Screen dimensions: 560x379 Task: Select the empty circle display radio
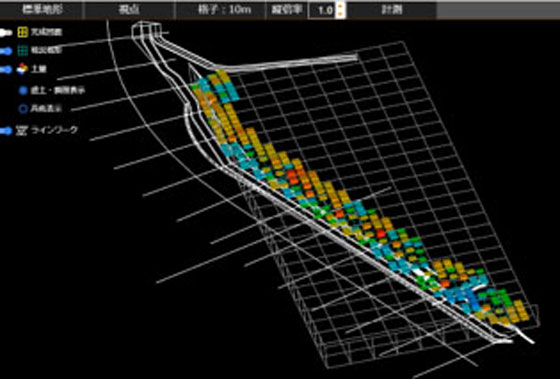(x=23, y=109)
